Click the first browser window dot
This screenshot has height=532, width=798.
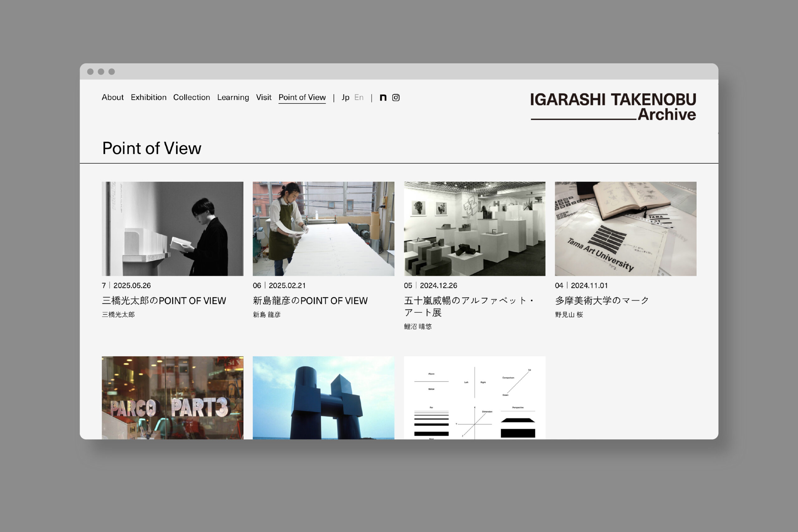pos(90,72)
